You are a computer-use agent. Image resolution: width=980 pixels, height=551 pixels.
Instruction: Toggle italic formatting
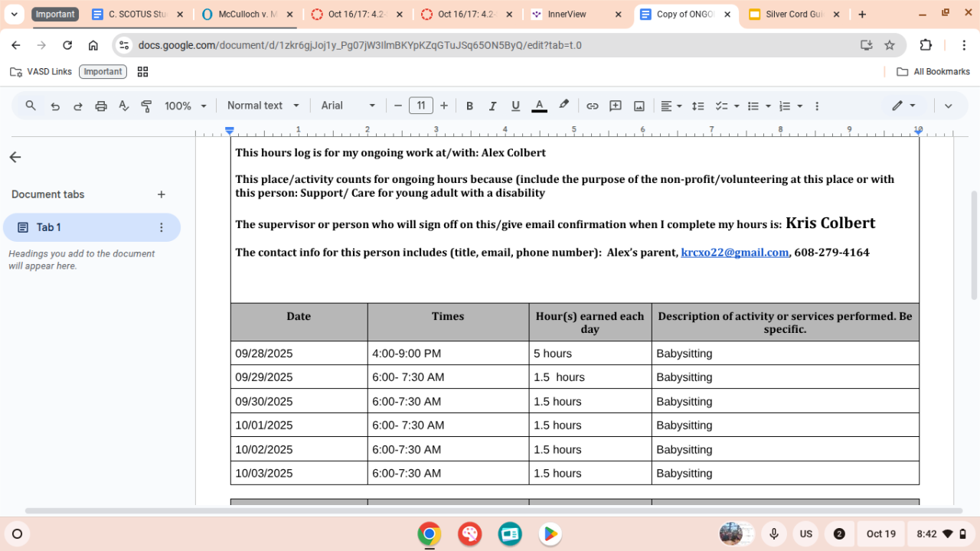point(493,106)
